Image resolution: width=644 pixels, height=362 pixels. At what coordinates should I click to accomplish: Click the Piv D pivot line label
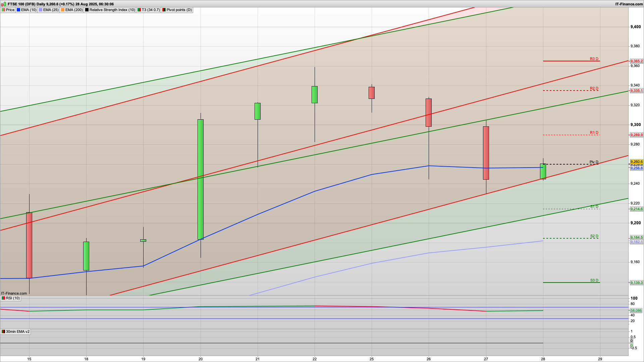pyautogui.click(x=594, y=162)
